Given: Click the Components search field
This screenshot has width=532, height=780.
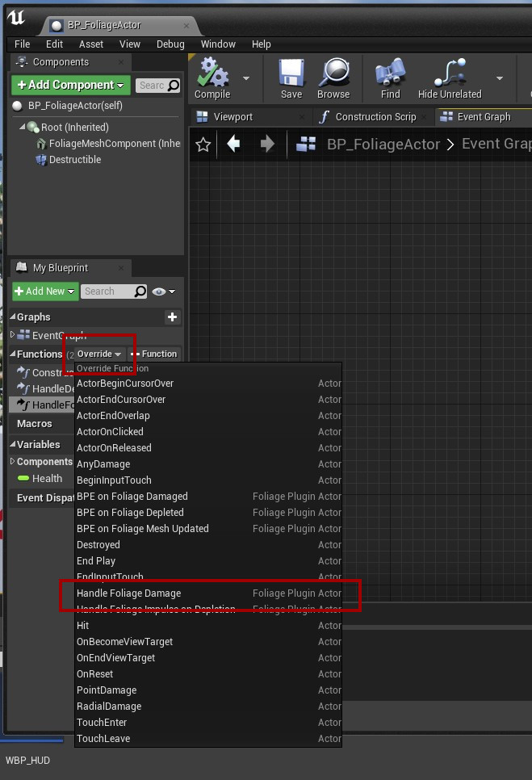Looking at the screenshot, I should tap(157, 86).
